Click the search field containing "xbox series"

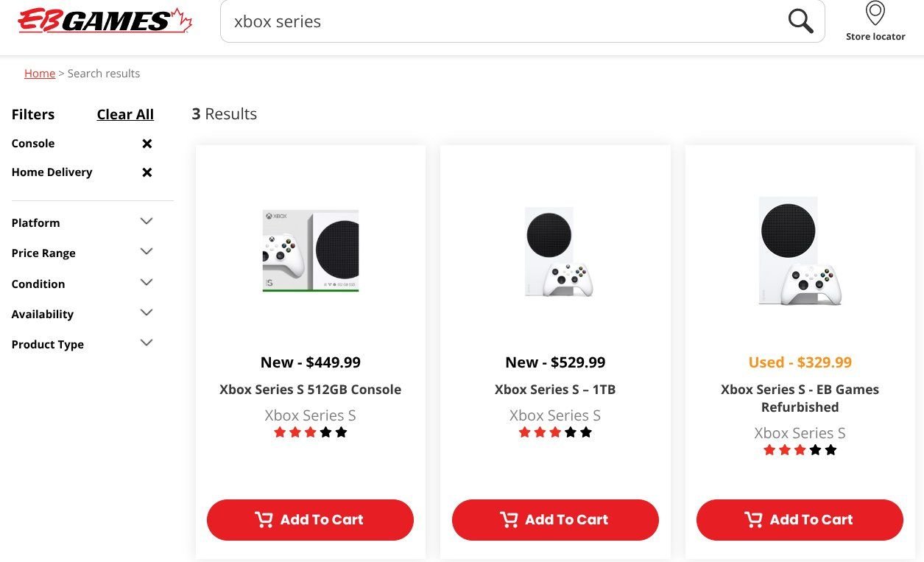click(501, 21)
